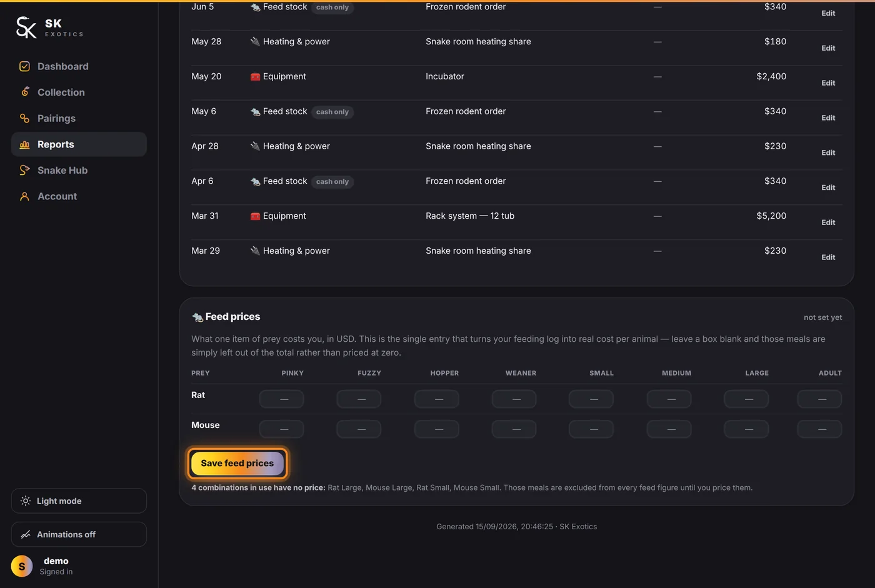Toggle Animations off
875x588 pixels.
click(79, 534)
